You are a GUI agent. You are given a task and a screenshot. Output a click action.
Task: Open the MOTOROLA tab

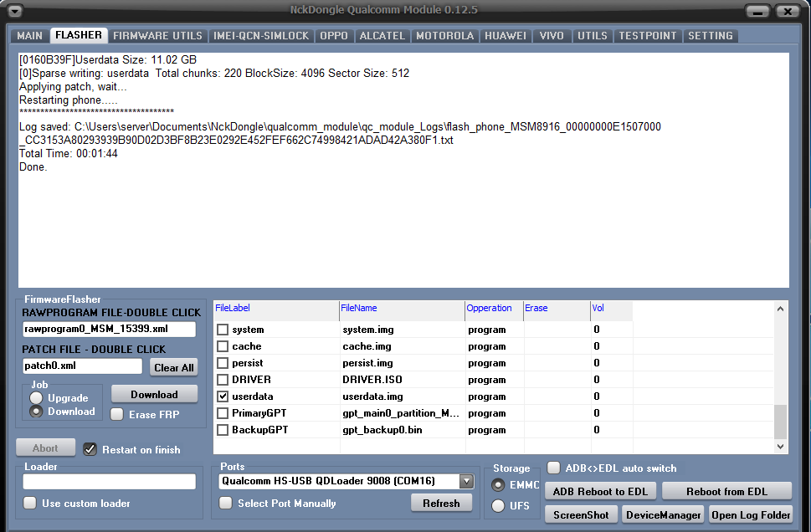[x=444, y=36]
